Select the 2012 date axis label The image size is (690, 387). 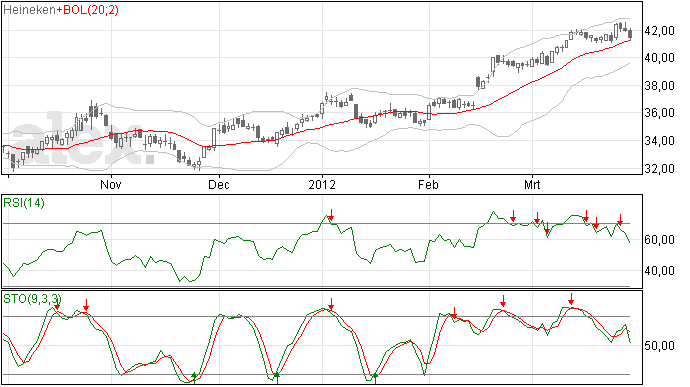pos(322,184)
